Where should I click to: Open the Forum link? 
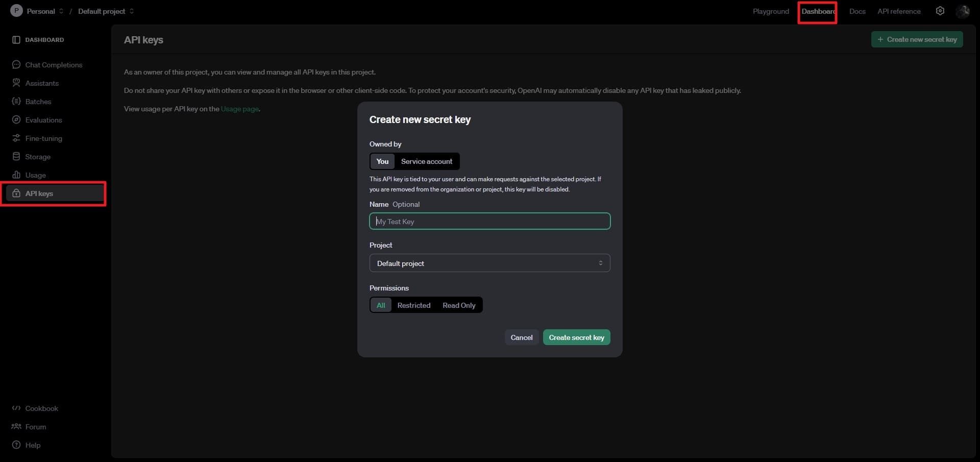(x=35, y=427)
